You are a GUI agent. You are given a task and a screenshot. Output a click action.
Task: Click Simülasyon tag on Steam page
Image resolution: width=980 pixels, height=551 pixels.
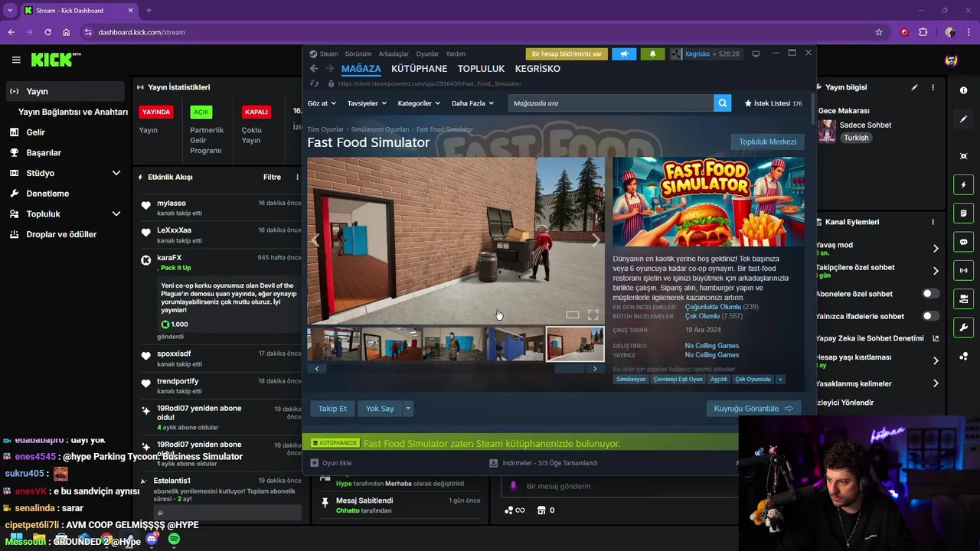coord(631,379)
